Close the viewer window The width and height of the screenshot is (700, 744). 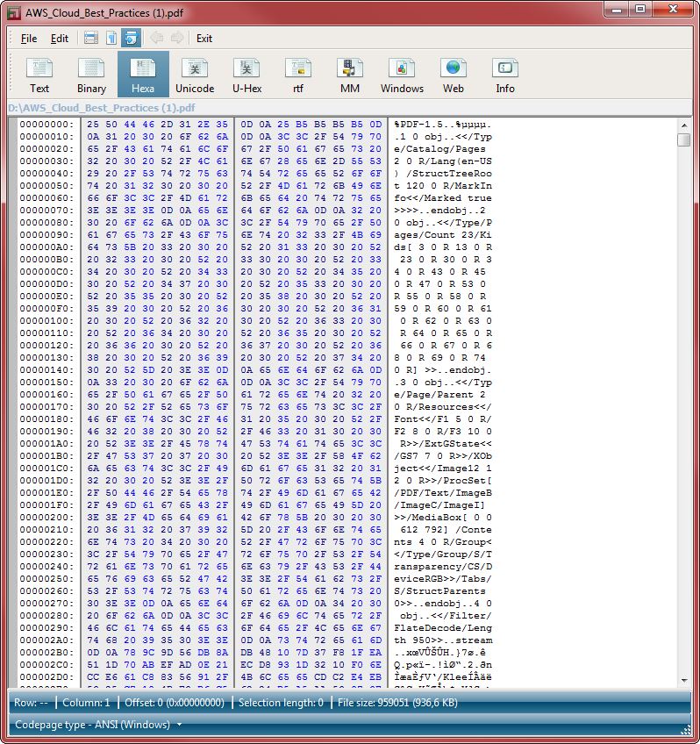click(x=673, y=9)
